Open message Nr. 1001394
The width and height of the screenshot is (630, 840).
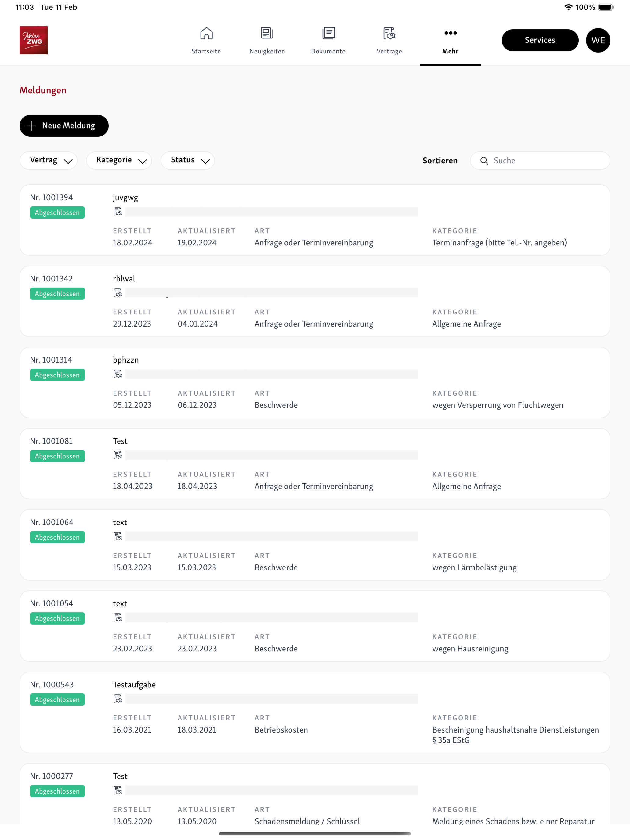(x=315, y=220)
